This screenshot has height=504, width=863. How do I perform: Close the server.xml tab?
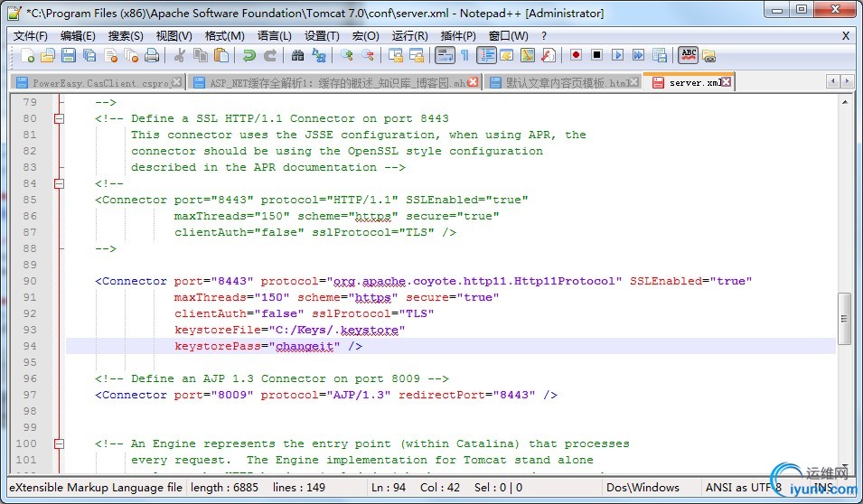(727, 81)
